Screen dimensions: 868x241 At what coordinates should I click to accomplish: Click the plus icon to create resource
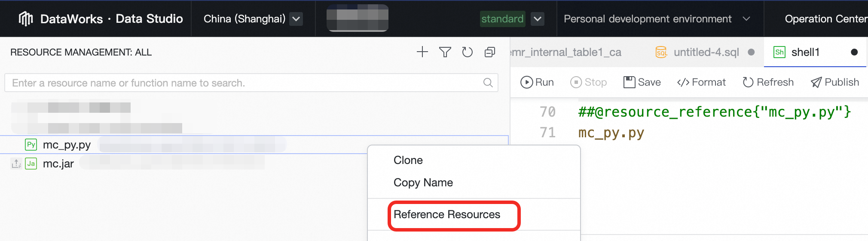422,52
